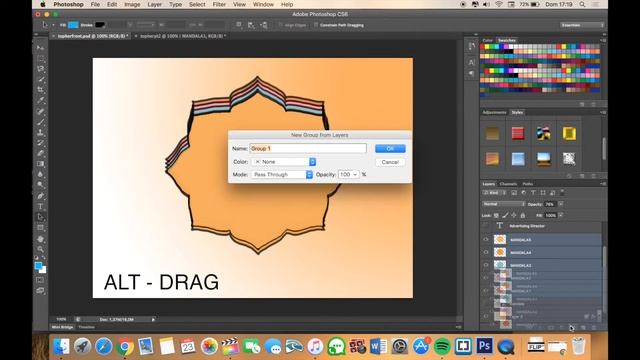Switch to the Adjustments tab
Image resolution: width=640 pixels, height=360 pixels.
point(494,112)
